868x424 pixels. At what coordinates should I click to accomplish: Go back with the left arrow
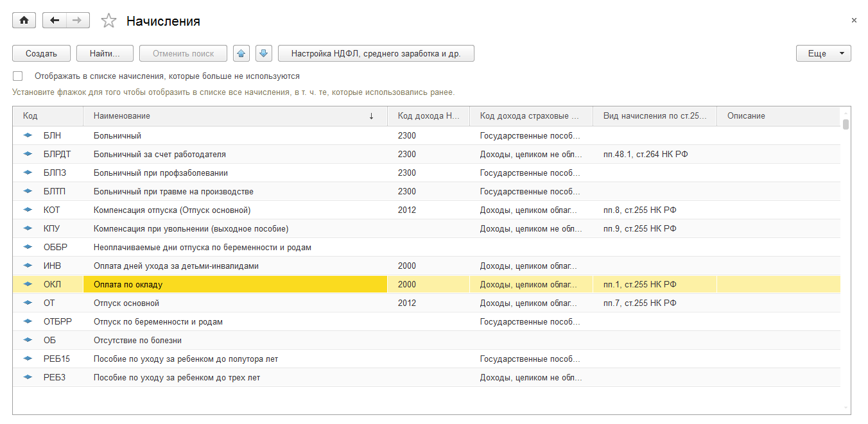click(x=54, y=21)
